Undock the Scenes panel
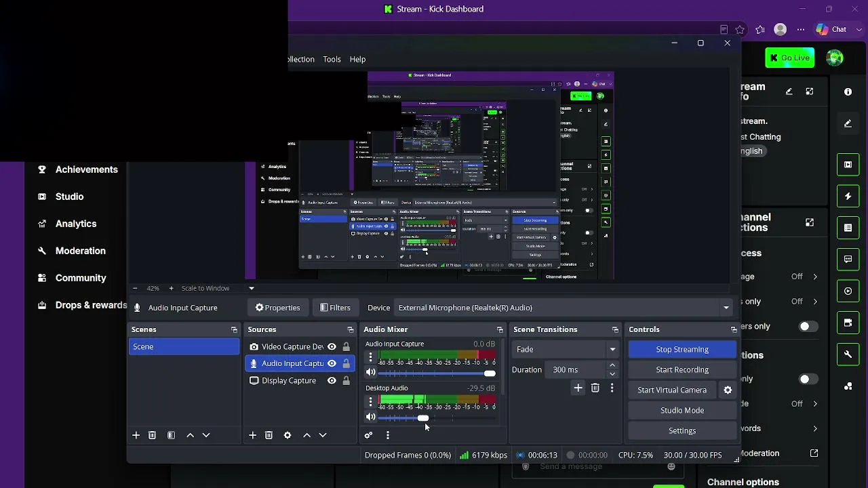The width and height of the screenshot is (868, 488). point(234,330)
